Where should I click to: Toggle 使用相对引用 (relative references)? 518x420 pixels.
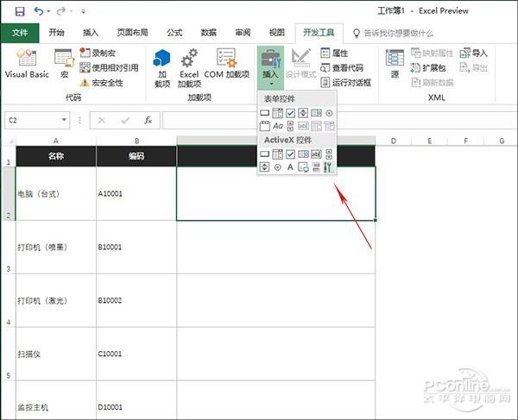point(109,67)
